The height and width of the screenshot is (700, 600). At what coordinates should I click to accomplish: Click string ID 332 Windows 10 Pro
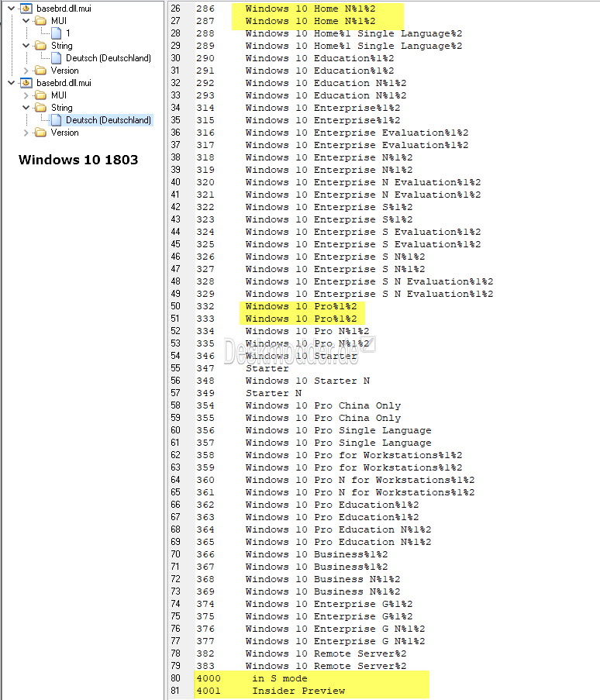coord(301,306)
